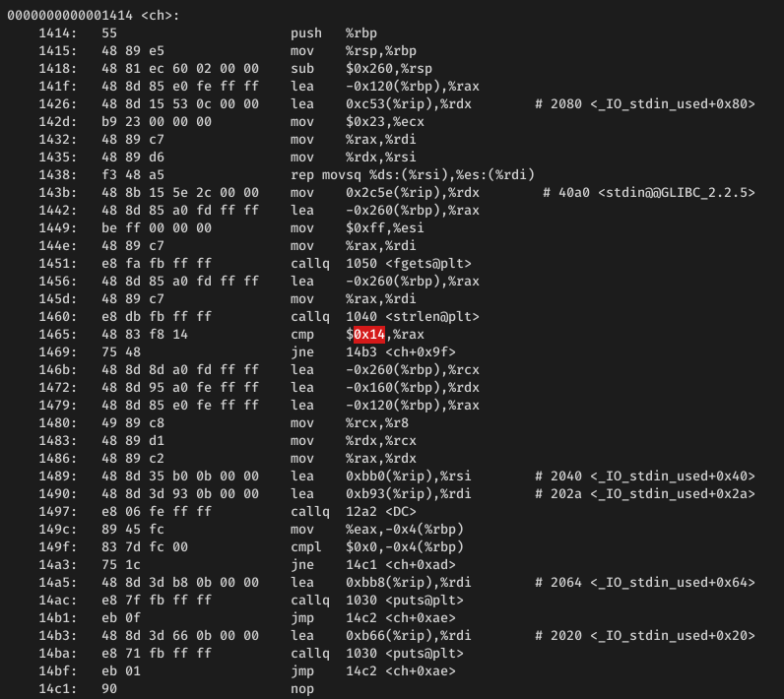
Task: Click the jne 14c1 <ch+0xad> target
Action: tap(401, 565)
